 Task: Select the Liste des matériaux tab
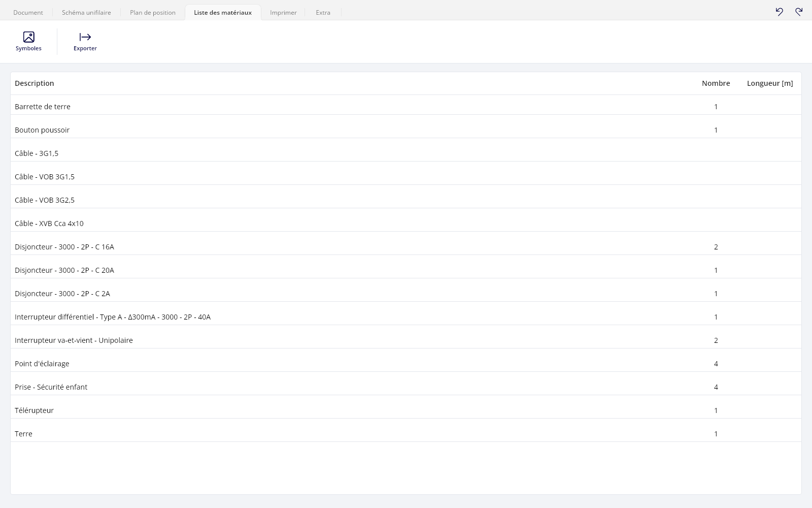223,13
